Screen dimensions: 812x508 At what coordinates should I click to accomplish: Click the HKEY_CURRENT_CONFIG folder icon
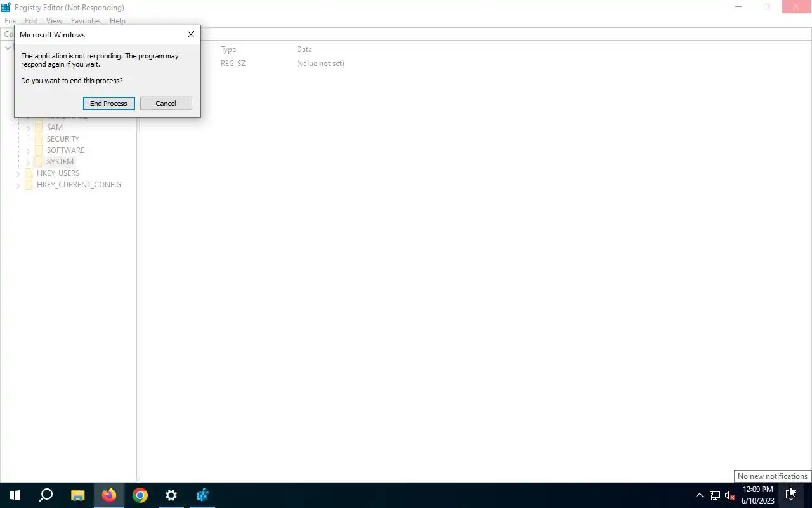tap(29, 185)
